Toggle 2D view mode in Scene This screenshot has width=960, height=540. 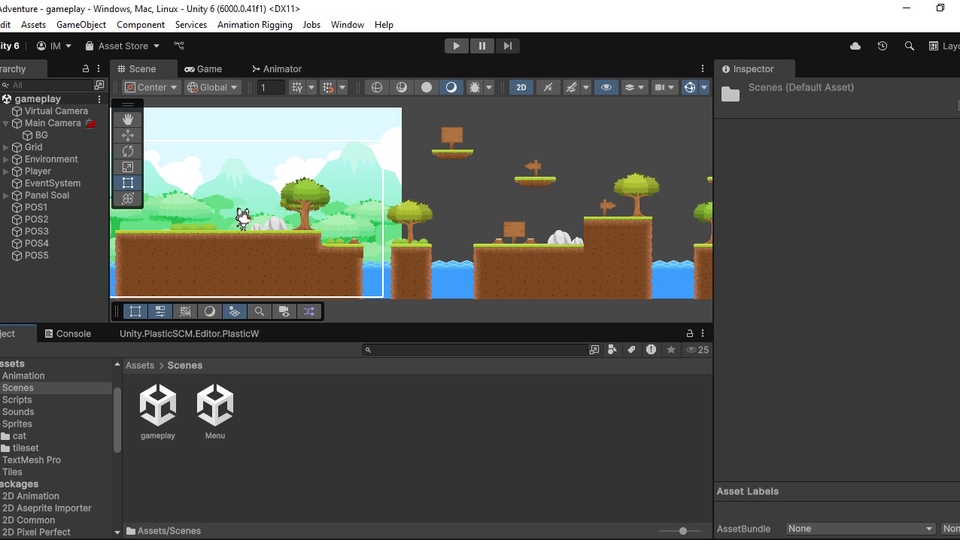click(x=521, y=88)
